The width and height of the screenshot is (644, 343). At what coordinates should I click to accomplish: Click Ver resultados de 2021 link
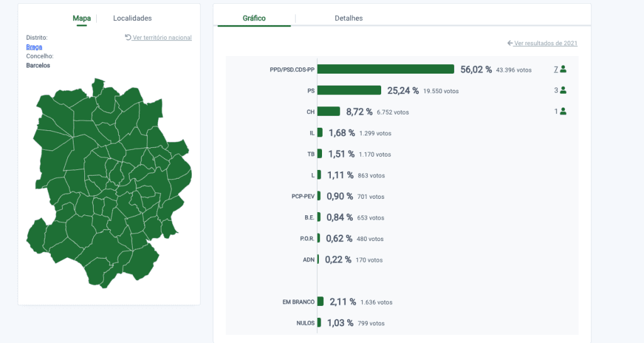point(546,43)
